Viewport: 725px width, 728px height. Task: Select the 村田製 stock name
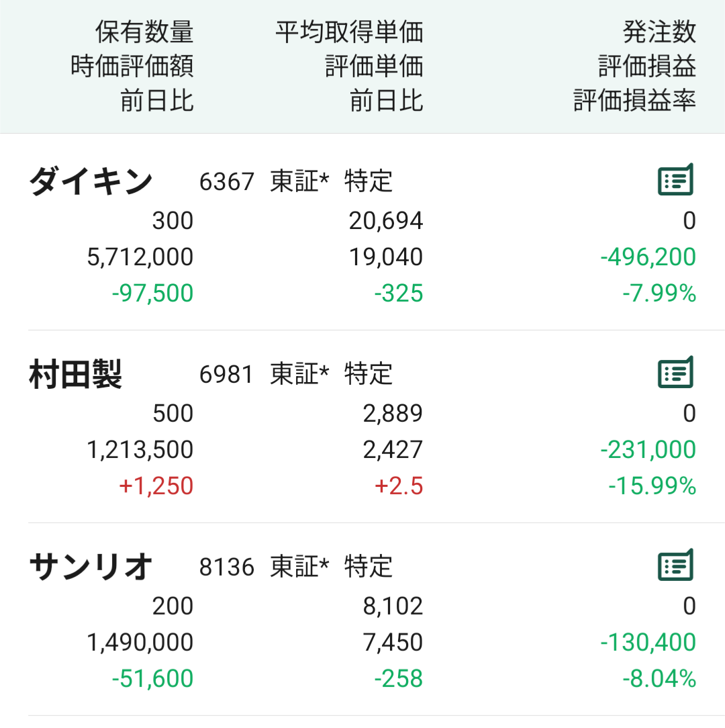76,374
